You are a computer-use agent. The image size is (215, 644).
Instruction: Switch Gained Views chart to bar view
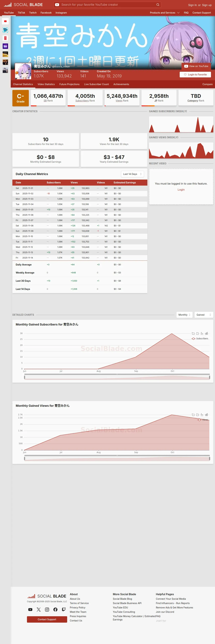[206, 415]
